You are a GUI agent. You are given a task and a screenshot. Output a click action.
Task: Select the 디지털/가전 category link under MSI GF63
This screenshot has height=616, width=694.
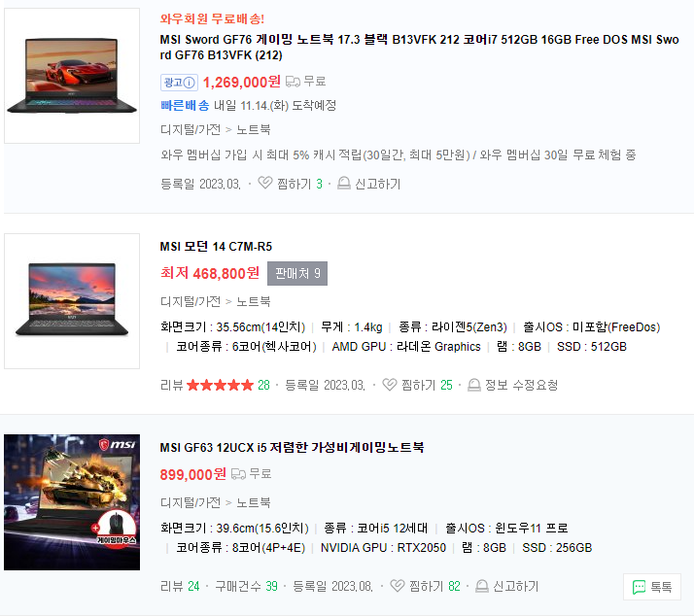[191, 502]
